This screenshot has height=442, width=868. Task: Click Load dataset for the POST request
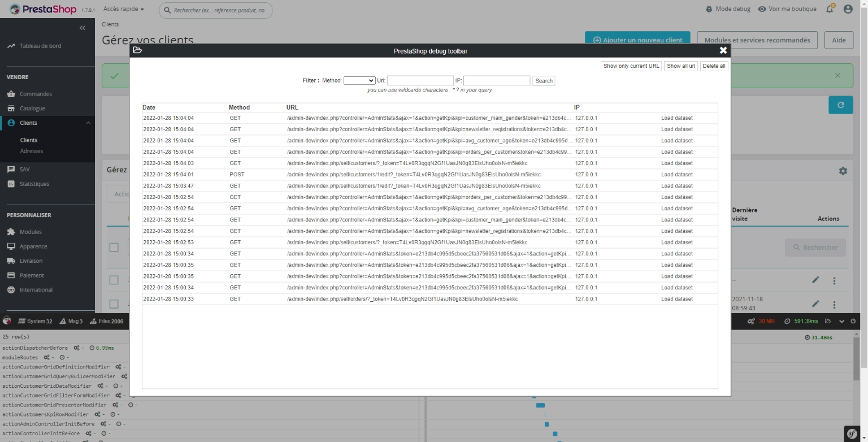pos(676,175)
